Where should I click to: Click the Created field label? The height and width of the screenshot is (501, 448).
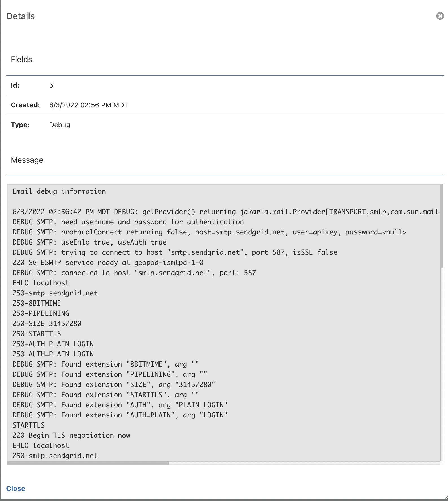tap(25, 105)
